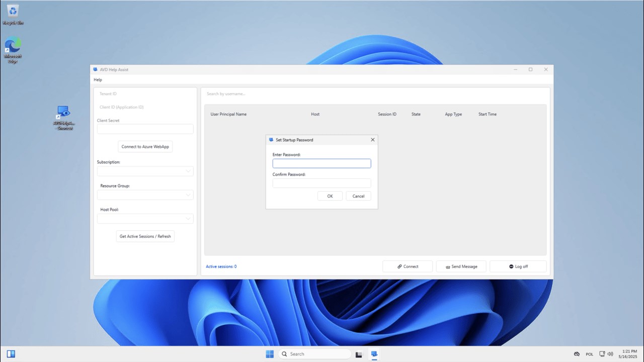
Task: Click AVD Help Assist title bar icon
Action: point(95,69)
